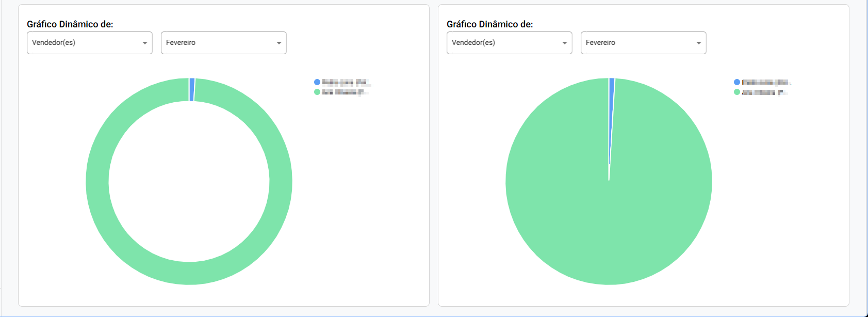This screenshot has width=868, height=317.
Task: Click the right panel's "Gráfico Dinâmico de:" heading
Action: [x=490, y=24]
